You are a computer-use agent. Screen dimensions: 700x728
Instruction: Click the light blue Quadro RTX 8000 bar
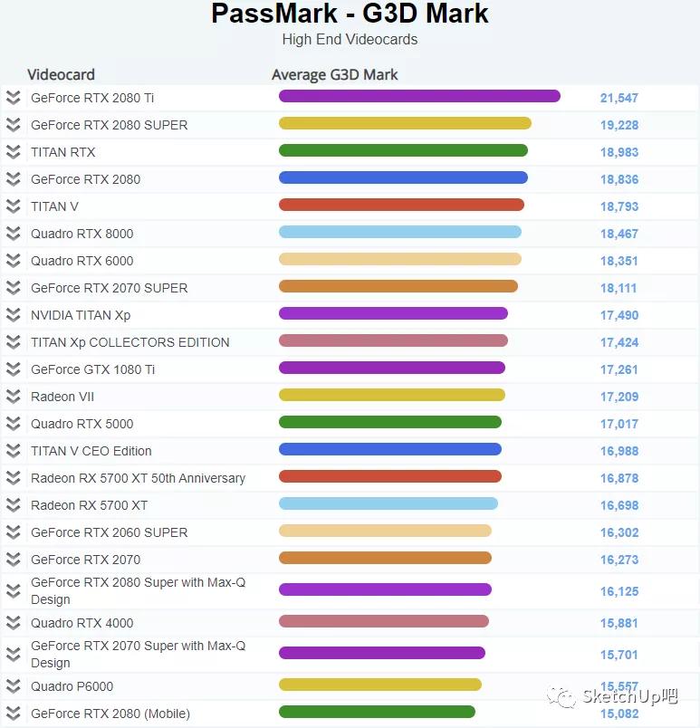[x=399, y=232]
